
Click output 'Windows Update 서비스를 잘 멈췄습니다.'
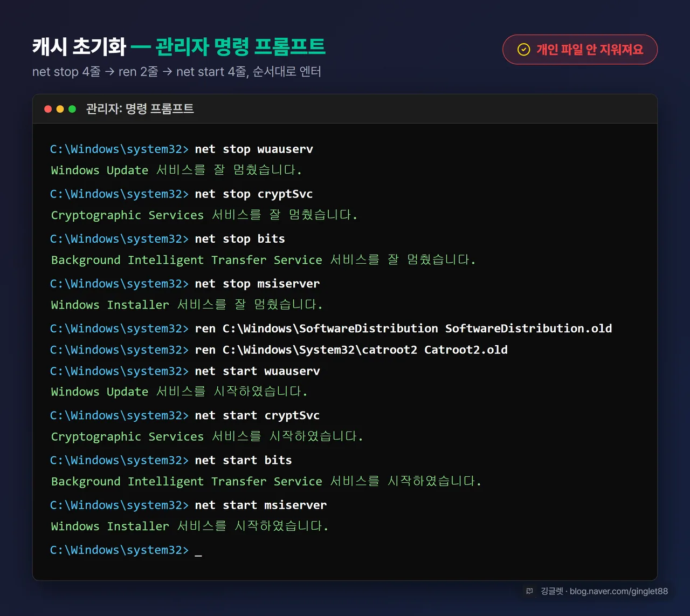click(177, 170)
